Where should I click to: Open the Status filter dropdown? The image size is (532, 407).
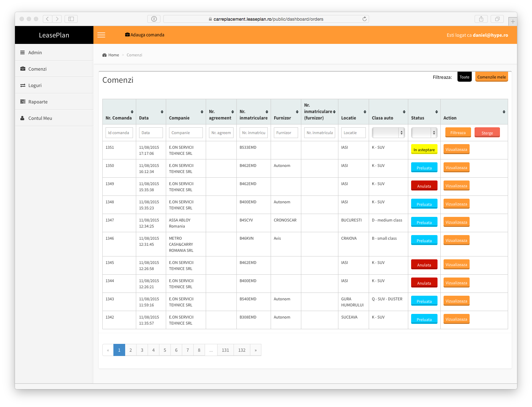point(424,133)
